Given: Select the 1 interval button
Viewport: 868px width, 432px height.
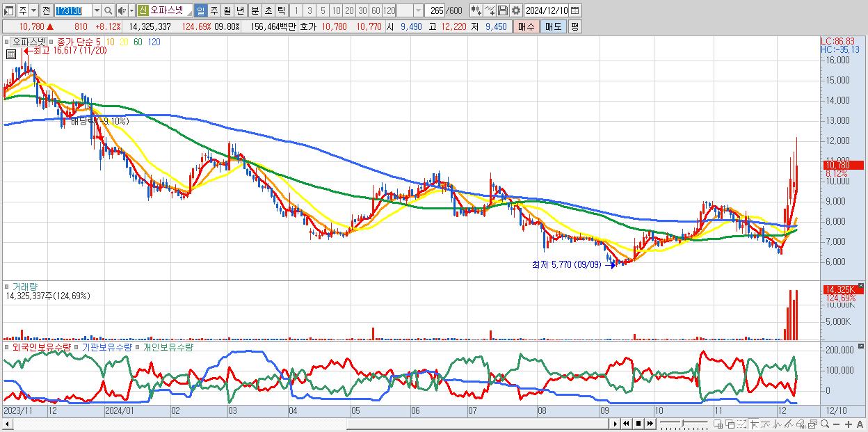Looking at the screenshot, I should pos(296,10).
